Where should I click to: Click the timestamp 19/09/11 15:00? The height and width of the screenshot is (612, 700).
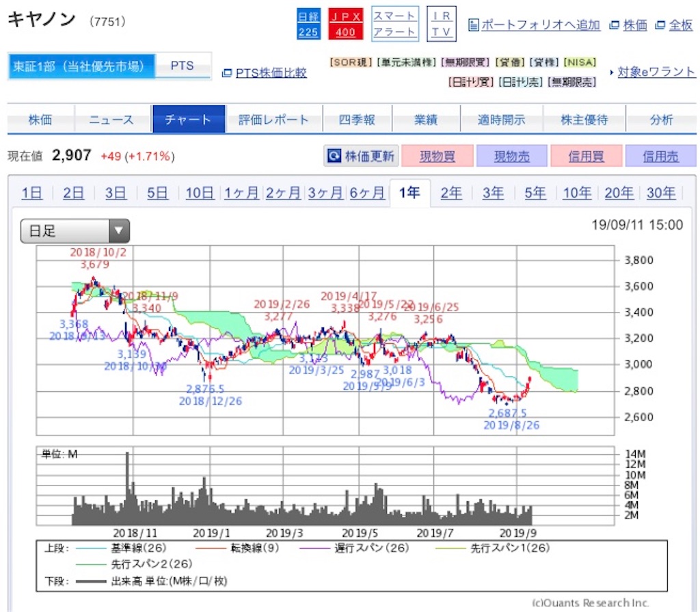pyautogui.click(x=637, y=225)
